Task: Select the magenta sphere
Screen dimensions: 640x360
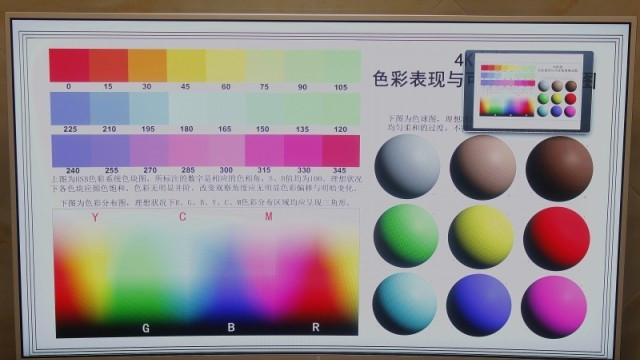Action: (x=554, y=307)
